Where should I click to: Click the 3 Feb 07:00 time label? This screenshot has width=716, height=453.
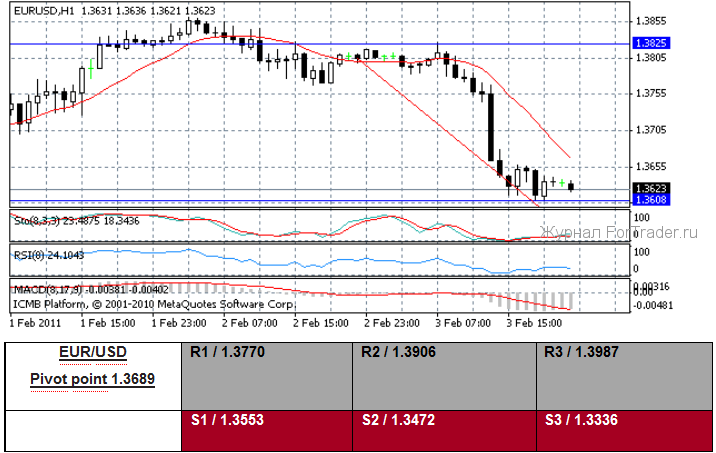point(463,323)
